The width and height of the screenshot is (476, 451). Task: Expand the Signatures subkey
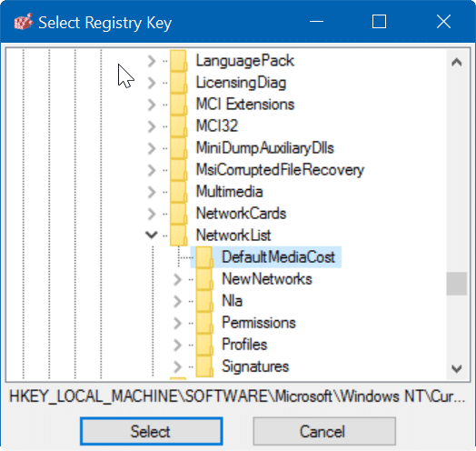(x=177, y=367)
